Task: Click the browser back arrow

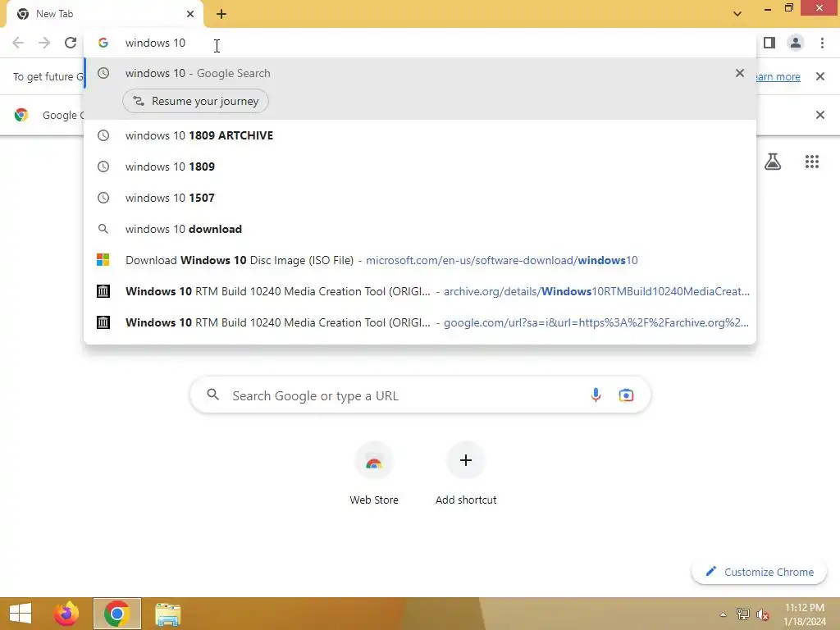Action: (x=18, y=43)
